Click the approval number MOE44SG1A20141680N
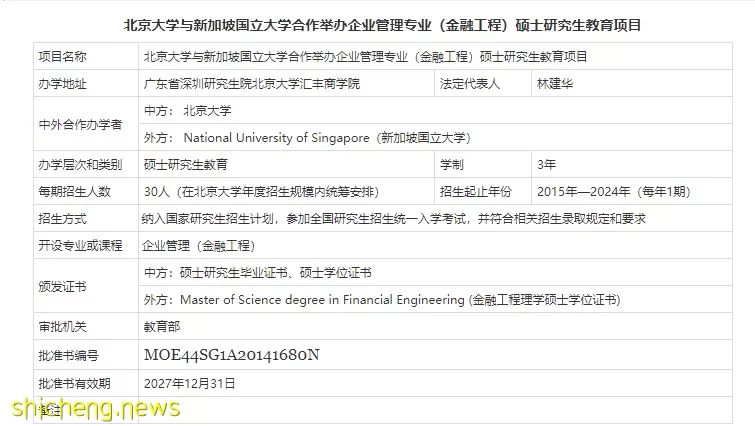Image resolution: width=755 pixels, height=426 pixels. point(232,355)
